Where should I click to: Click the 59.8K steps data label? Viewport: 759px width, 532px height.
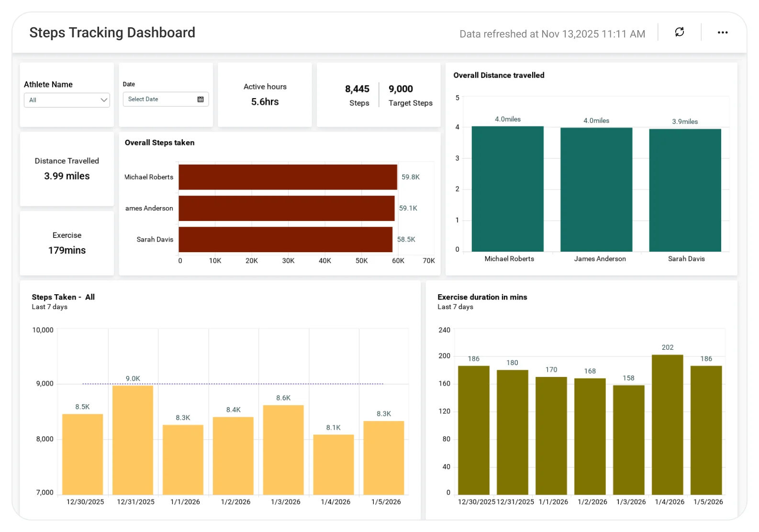click(411, 177)
